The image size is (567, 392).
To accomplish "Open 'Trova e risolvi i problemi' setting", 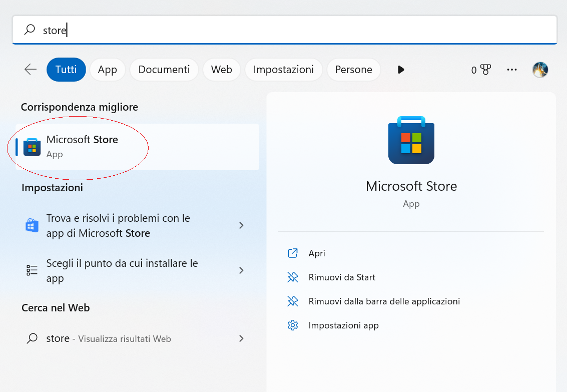I will click(x=138, y=226).
